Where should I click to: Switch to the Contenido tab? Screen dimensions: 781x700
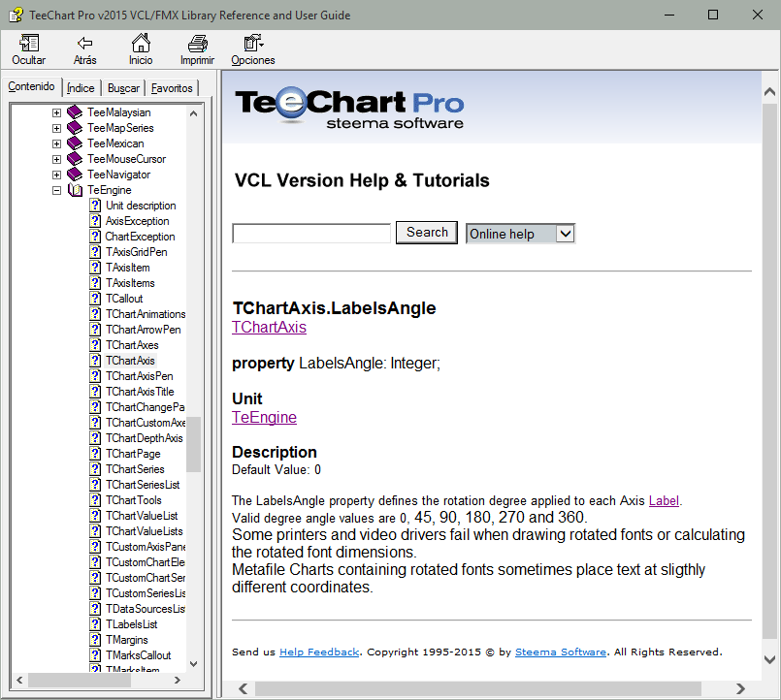pyautogui.click(x=31, y=86)
